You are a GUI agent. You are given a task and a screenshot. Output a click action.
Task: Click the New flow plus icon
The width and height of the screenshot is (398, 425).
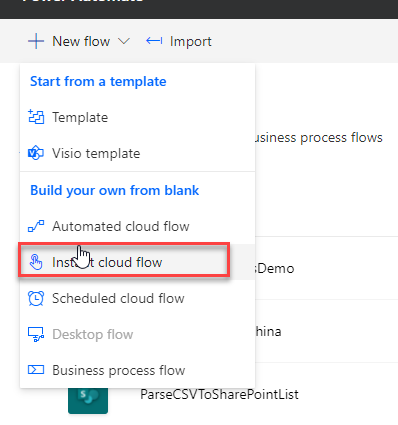pyautogui.click(x=36, y=41)
